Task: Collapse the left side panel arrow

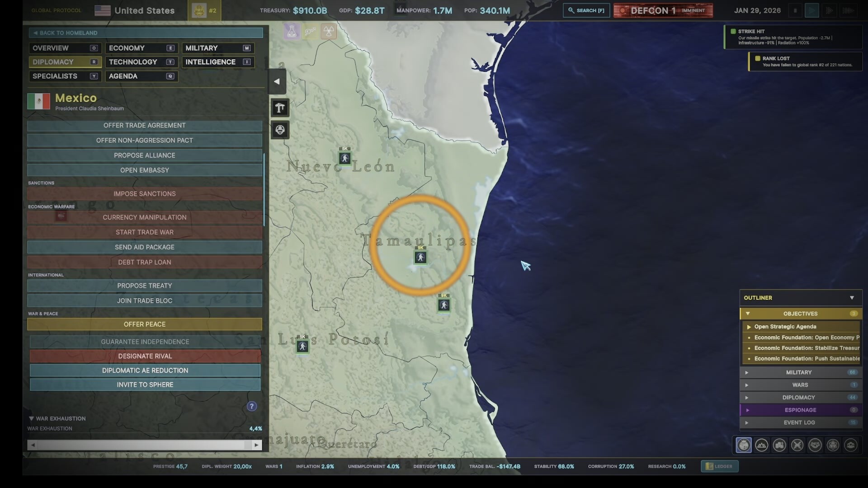Action: (277, 82)
